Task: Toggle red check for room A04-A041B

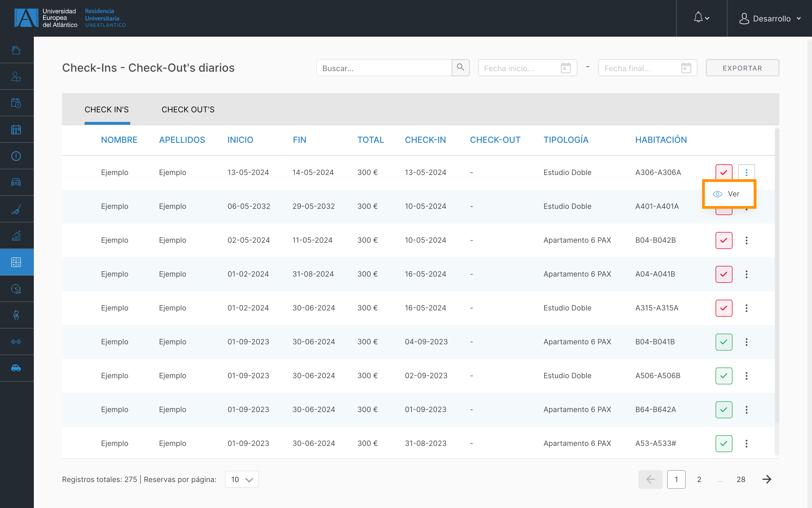Action: tap(724, 274)
